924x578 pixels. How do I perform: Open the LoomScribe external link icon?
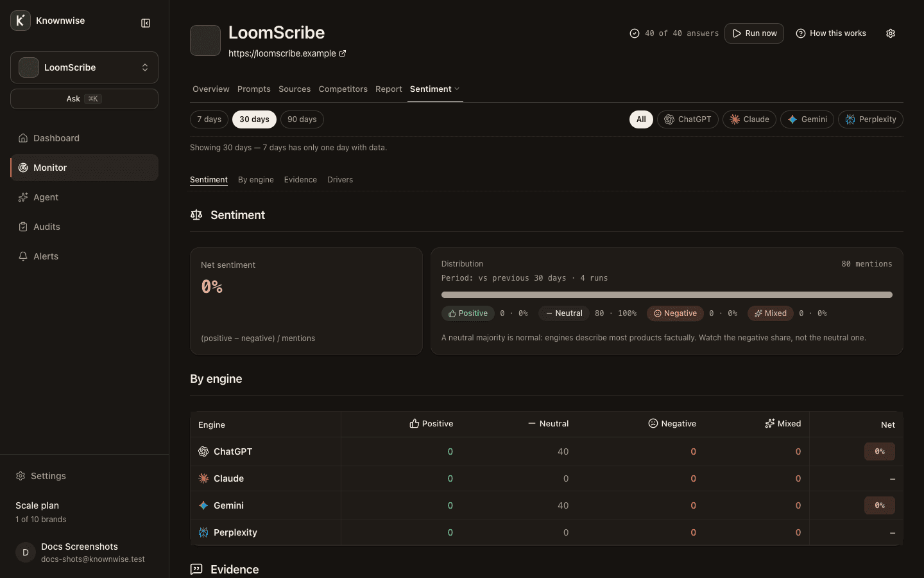pos(343,53)
